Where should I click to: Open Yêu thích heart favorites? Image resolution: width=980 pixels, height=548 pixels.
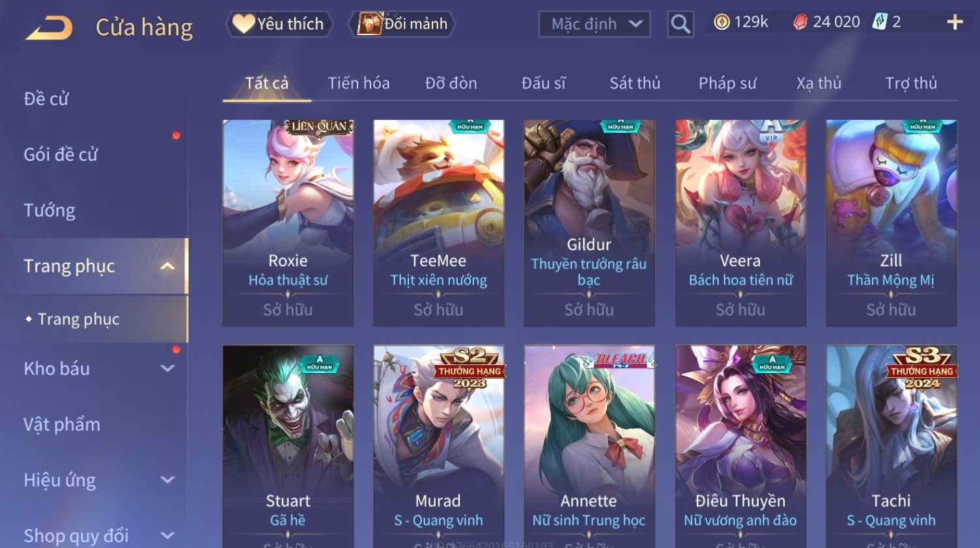pyautogui.click(x=279, y=24)
